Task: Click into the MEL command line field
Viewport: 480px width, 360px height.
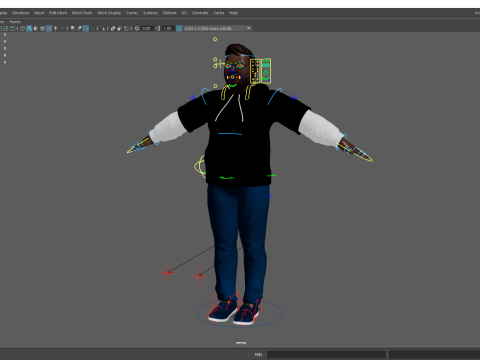Action: click(x=326, y=354)
